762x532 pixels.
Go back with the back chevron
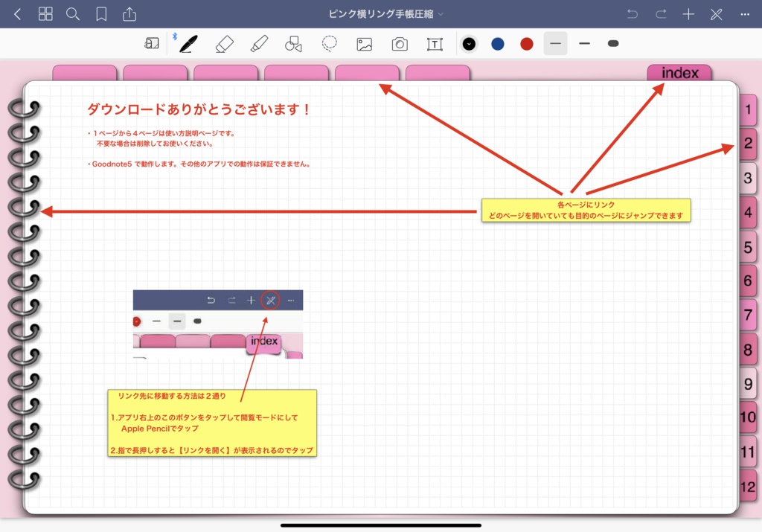[17, 13]
